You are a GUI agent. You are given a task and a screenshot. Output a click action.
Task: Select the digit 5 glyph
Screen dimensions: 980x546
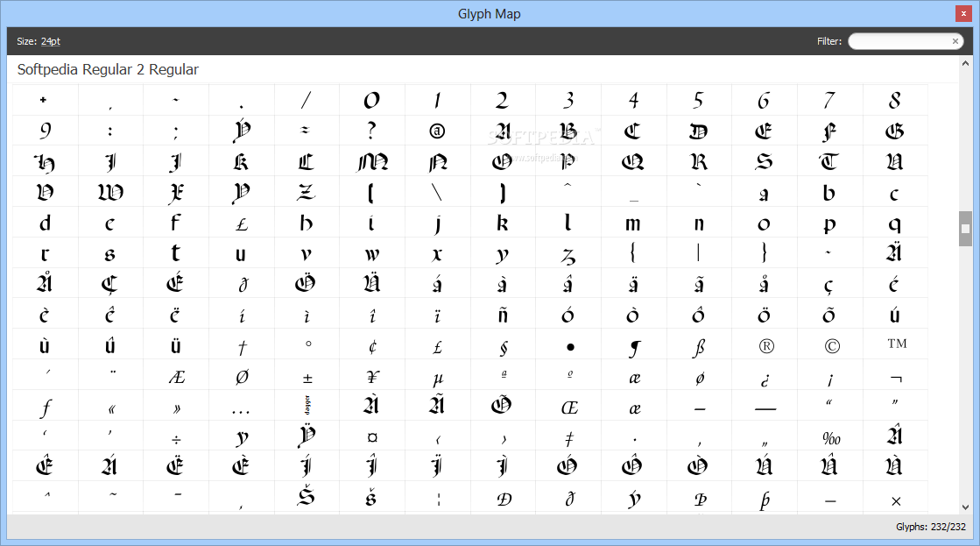699,100
